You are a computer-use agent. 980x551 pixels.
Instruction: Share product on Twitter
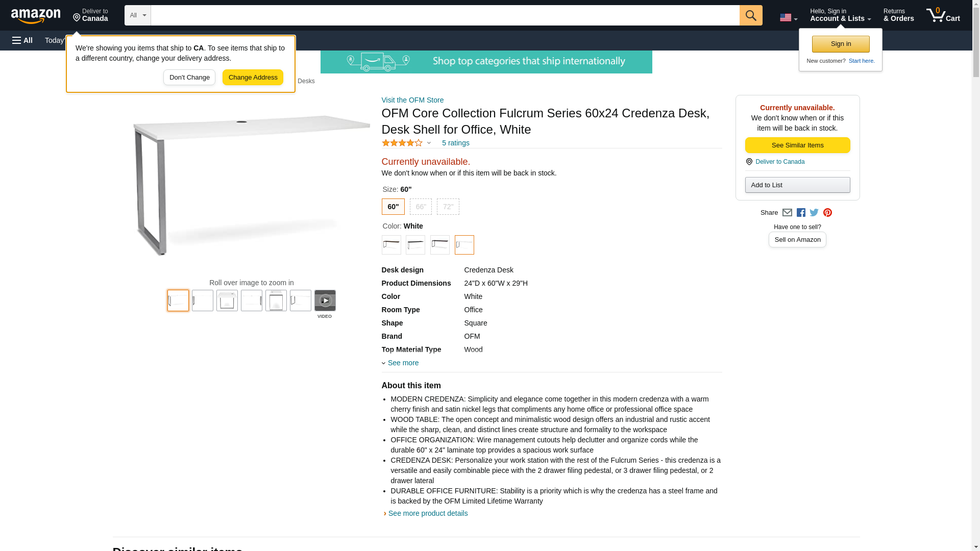814,213
